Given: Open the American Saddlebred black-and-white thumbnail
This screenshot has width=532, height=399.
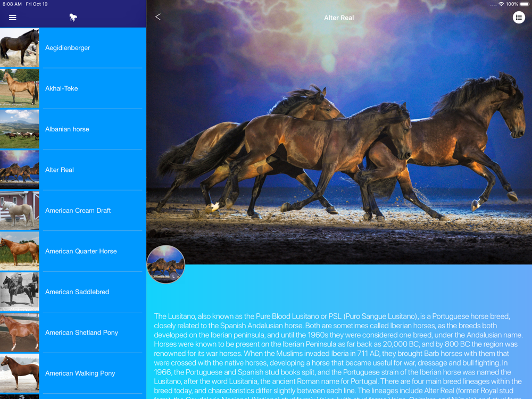Looking at the screenshot, I should click(x=19, y=292).
